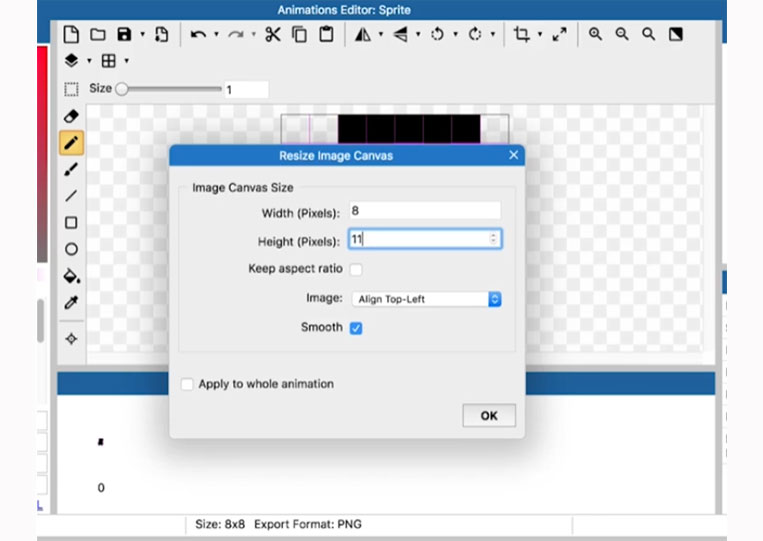Open the Image alignment dropdown

(x=426, y=299)
